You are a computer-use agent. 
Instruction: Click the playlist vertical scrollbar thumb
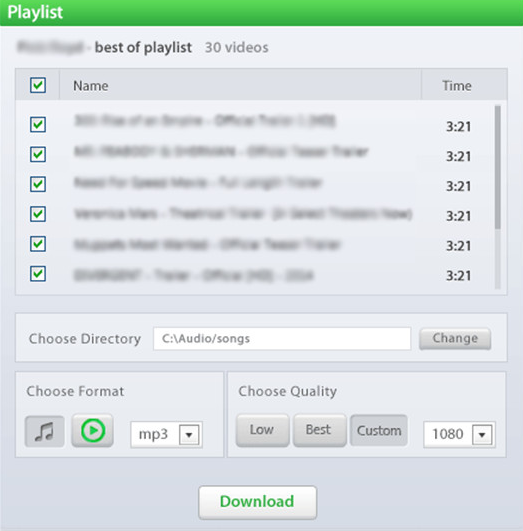click(x=497, y=167)
